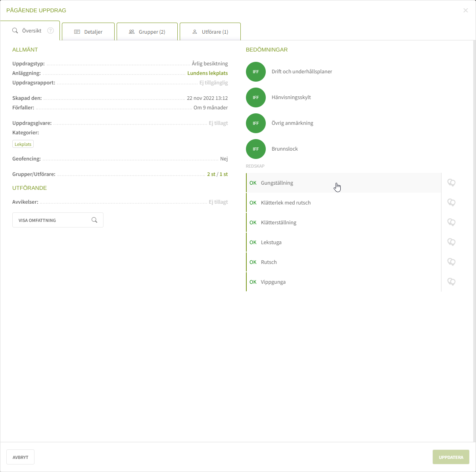Open comments for Rutsch
The width and height of the screenshot is (476, 472).
(x=451, y=262)
